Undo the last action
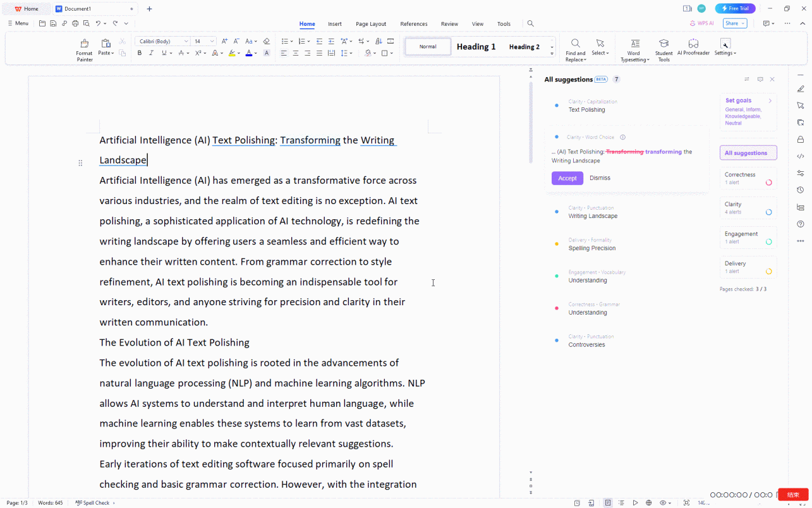This screenshot has width=812, height=508. coord(98,23)
